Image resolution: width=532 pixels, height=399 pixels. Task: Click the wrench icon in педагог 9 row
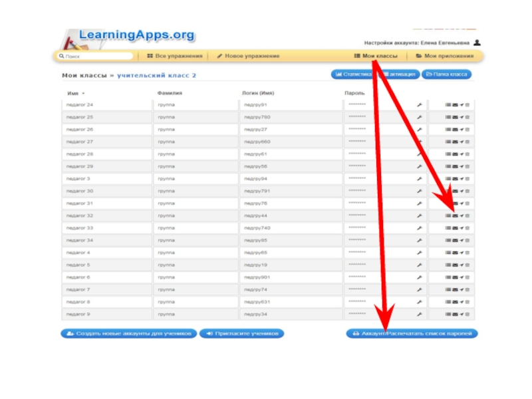420,314
